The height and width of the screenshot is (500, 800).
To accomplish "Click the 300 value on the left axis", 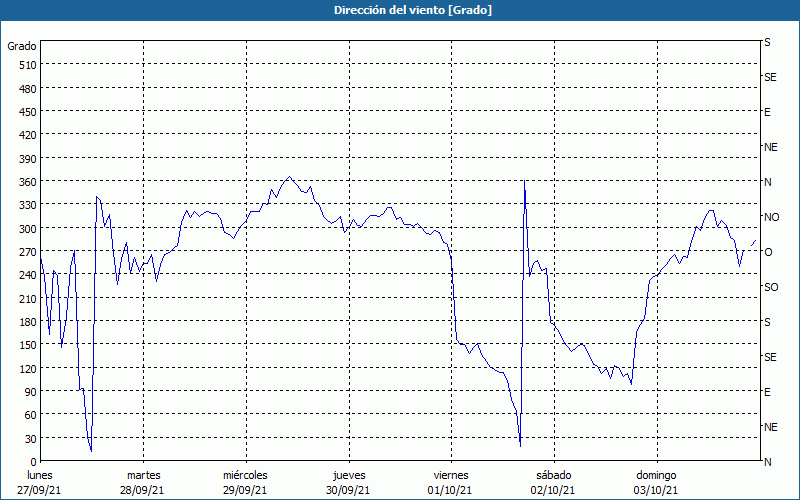I will (x=28, y=229).
